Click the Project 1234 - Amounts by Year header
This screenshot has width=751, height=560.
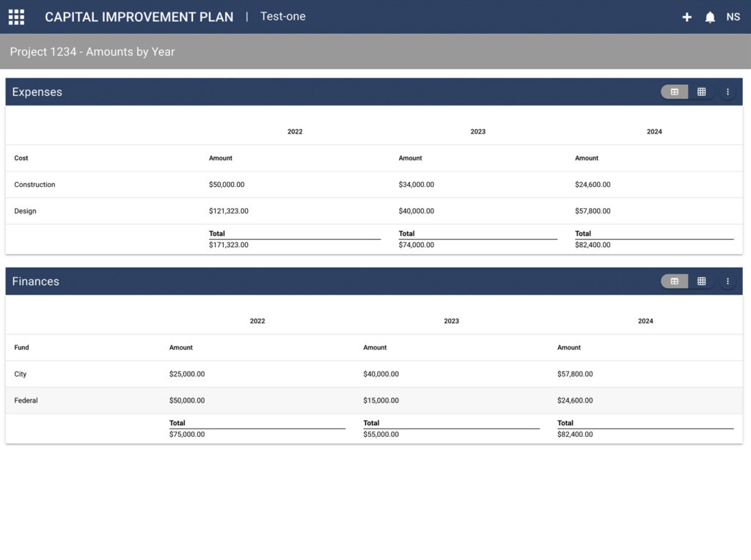(92, 51)
